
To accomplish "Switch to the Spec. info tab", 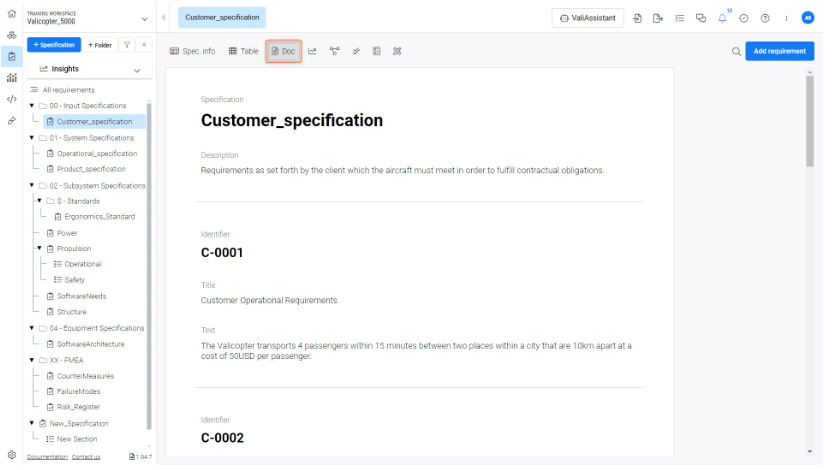I will (193, 51).
